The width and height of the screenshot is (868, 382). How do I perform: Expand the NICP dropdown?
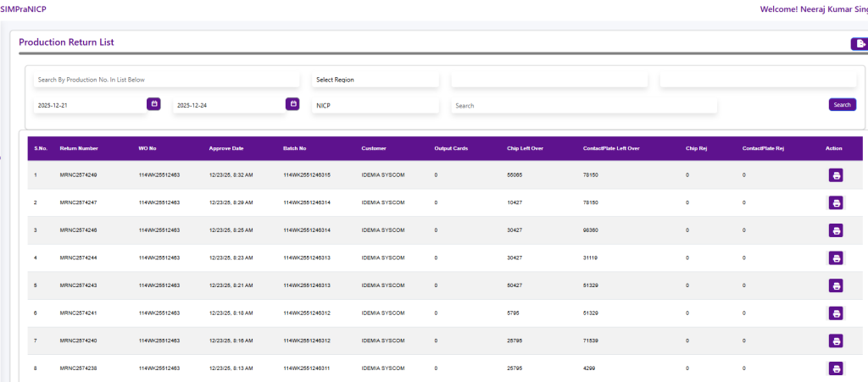pos(375,106)
